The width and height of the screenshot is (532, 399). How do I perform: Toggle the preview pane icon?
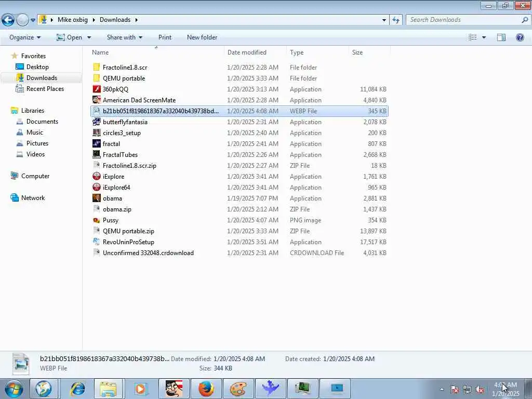click(501, 37)
